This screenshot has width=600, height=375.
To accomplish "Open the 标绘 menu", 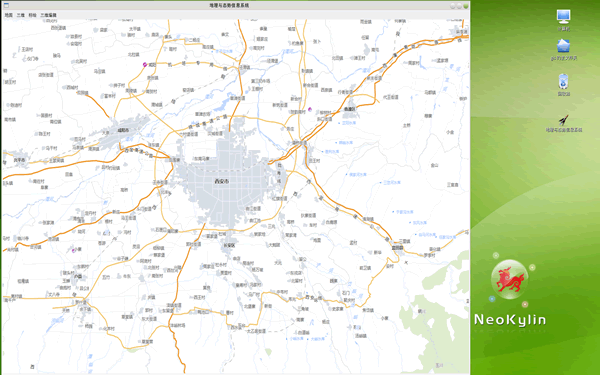I will pyautogui.click(x=33, y=15).
